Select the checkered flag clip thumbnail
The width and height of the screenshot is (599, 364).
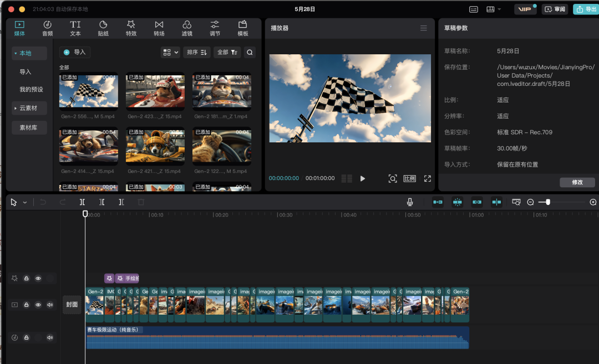coord(89,91)
